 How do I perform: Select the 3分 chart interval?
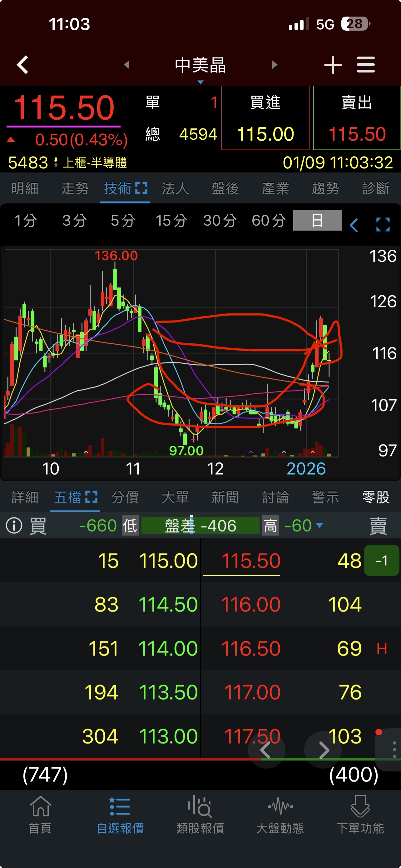point(74,221)
